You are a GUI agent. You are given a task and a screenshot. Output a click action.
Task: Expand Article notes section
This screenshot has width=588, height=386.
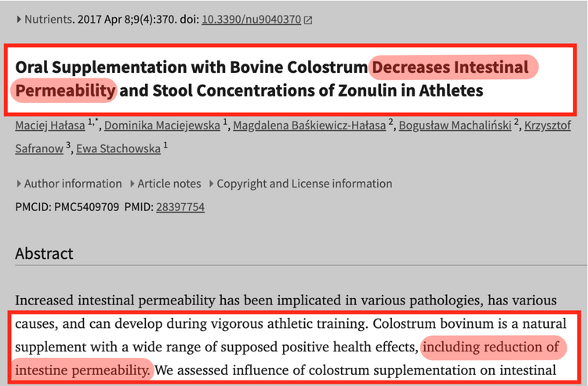(x=165, y=184)
